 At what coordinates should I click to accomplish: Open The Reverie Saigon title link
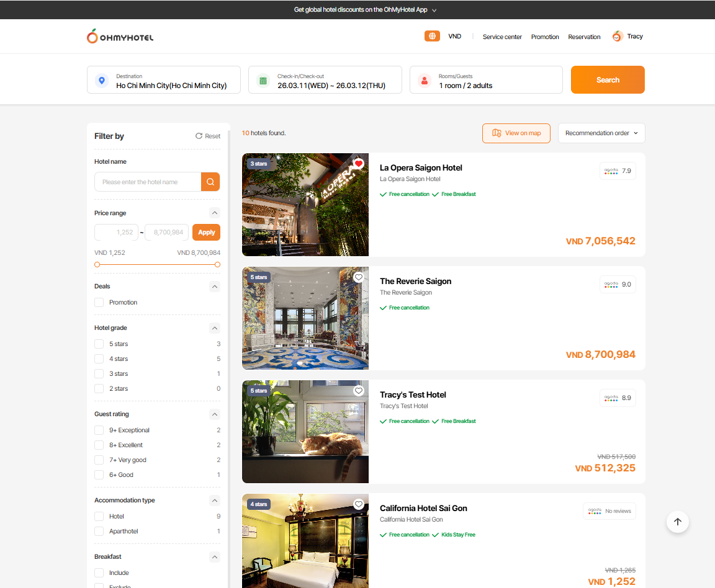point(415,281)
